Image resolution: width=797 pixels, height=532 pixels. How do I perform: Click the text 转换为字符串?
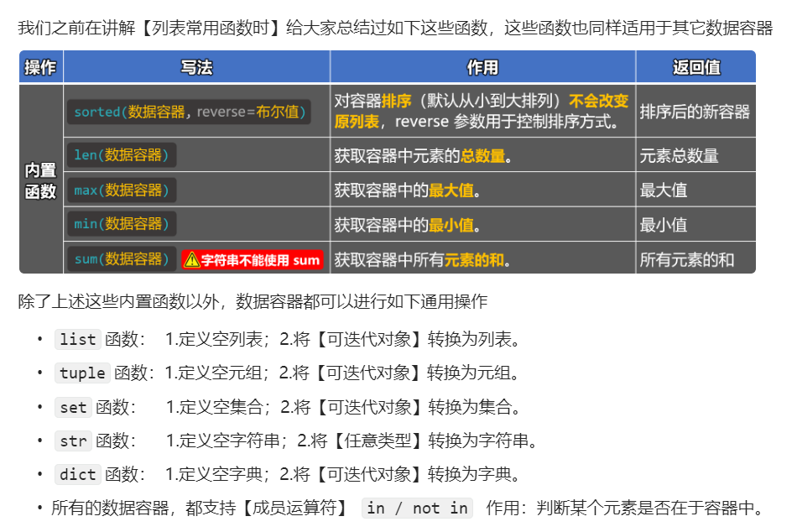pyautogui.click(x=478, y=441)
